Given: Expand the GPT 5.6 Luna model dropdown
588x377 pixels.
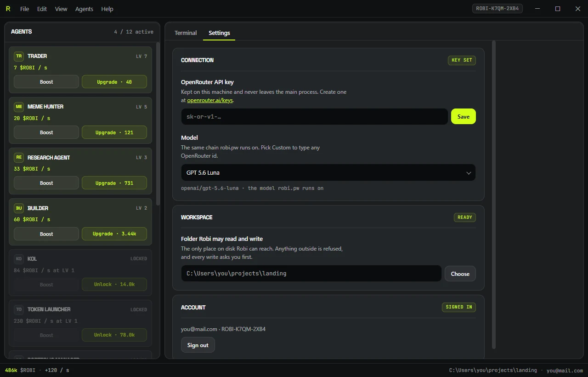Looking at the screenshot, I should click(328, 173).
